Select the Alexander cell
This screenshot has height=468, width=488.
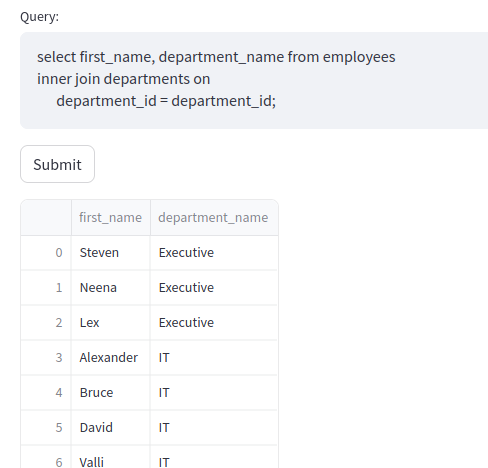(111, 358)
